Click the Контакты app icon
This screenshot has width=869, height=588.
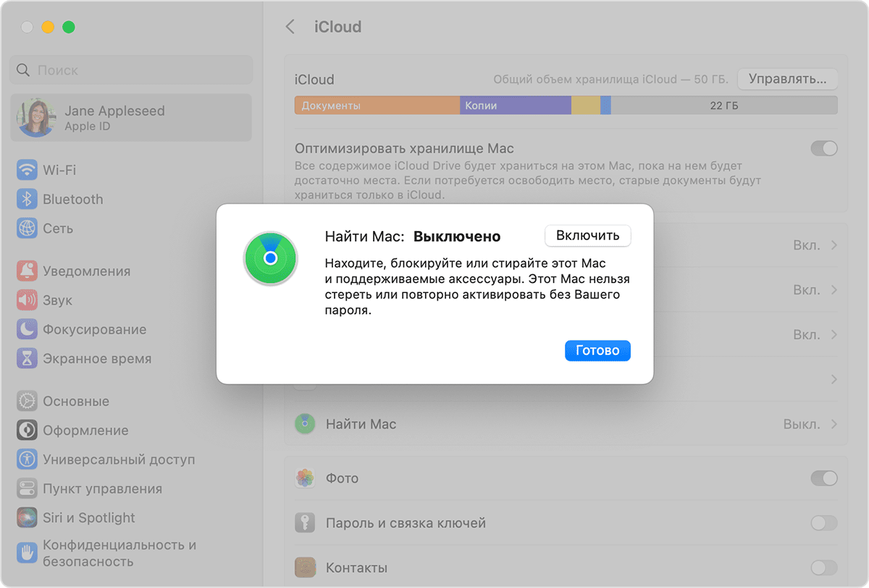pos(305,567)
